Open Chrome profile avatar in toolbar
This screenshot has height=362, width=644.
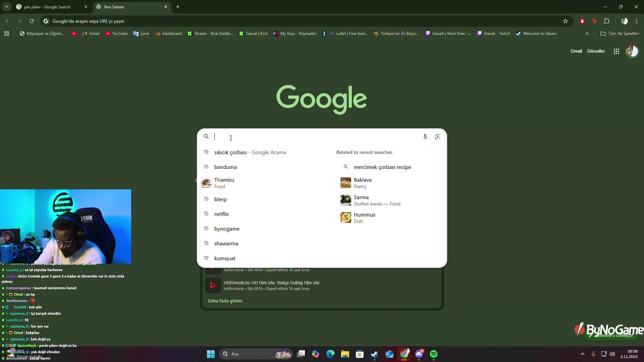[x=624, y=21]
